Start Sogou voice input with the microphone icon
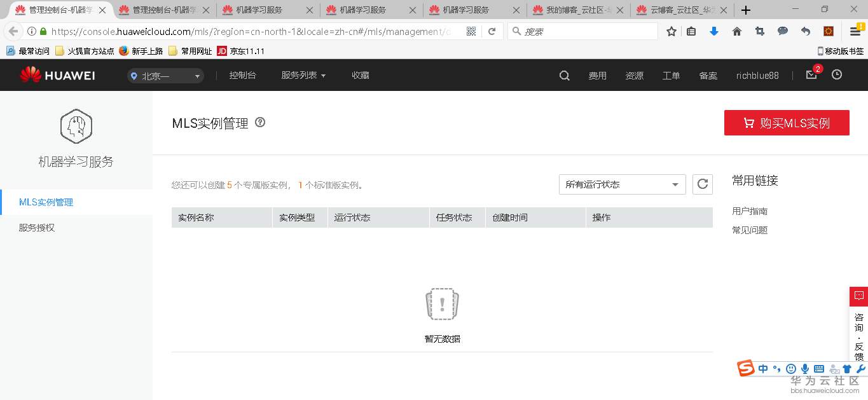Image resolution: width=868 pixels, height=400 pixels. pos(805,369)
